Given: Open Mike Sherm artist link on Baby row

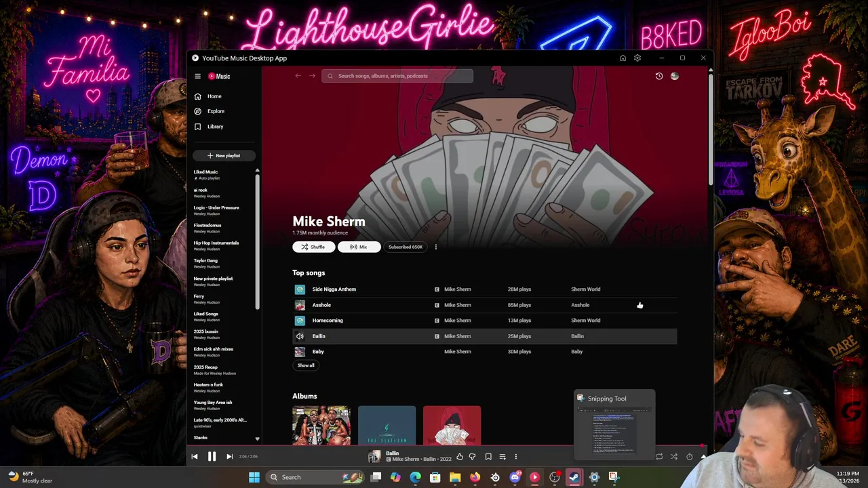Looking at the screenshot, I should coord(458,352).
